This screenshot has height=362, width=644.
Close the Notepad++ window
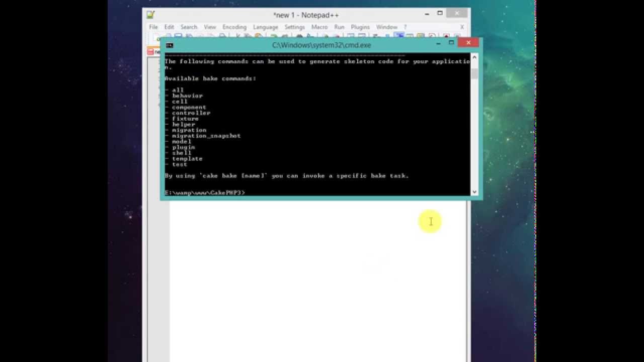457,14
